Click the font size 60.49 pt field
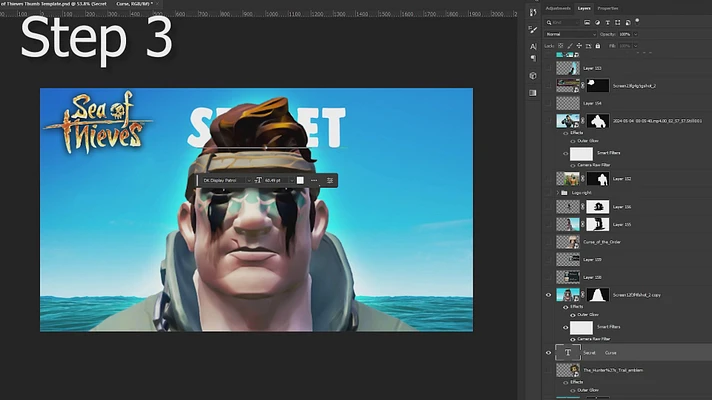The image size is (712, 400). (x=276, y=180)
